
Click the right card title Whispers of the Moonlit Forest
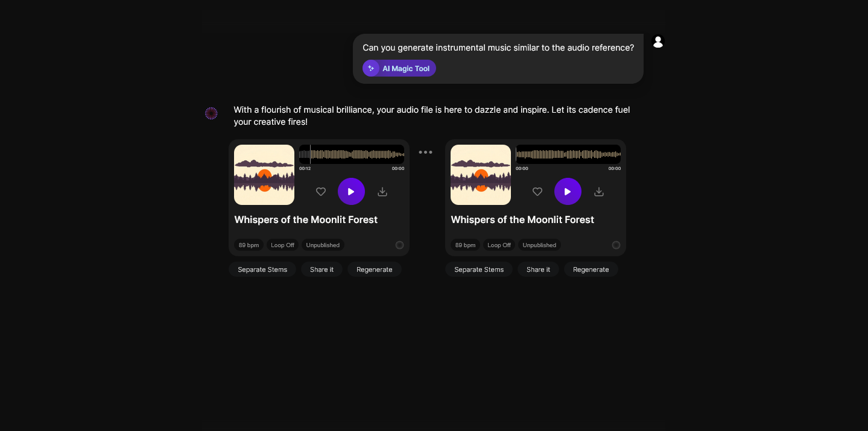pos(522,220)
